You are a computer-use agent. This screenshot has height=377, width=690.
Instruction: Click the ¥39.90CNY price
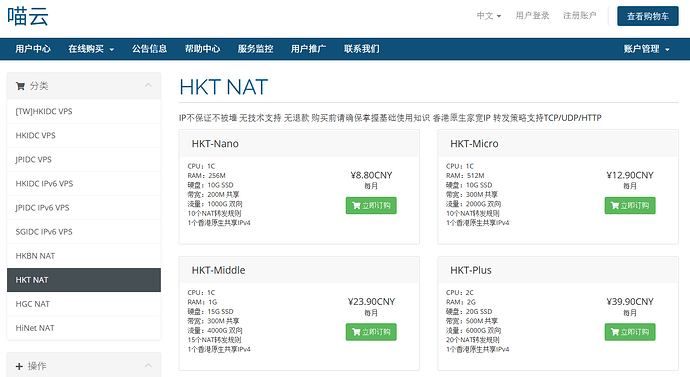[x=630, y=302]
